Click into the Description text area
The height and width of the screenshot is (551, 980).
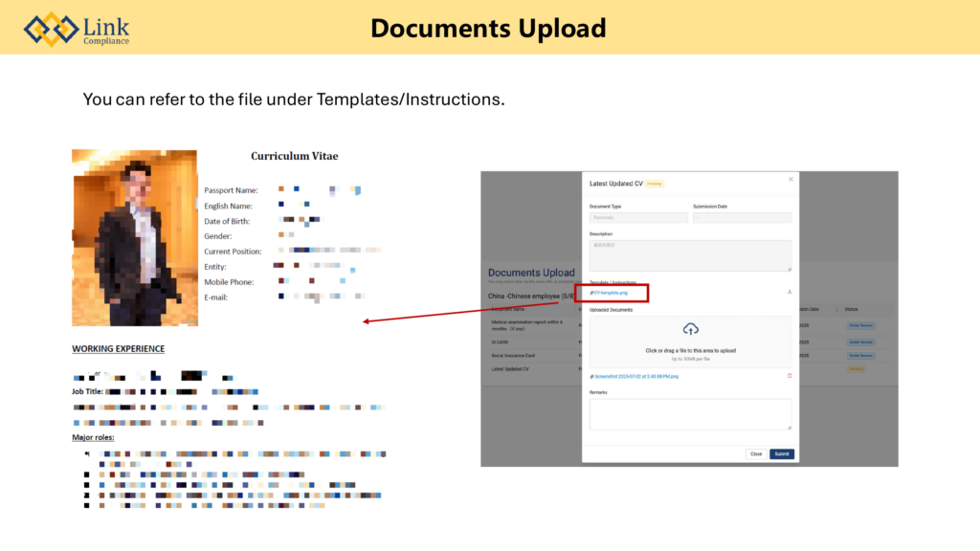coord(690,255)
